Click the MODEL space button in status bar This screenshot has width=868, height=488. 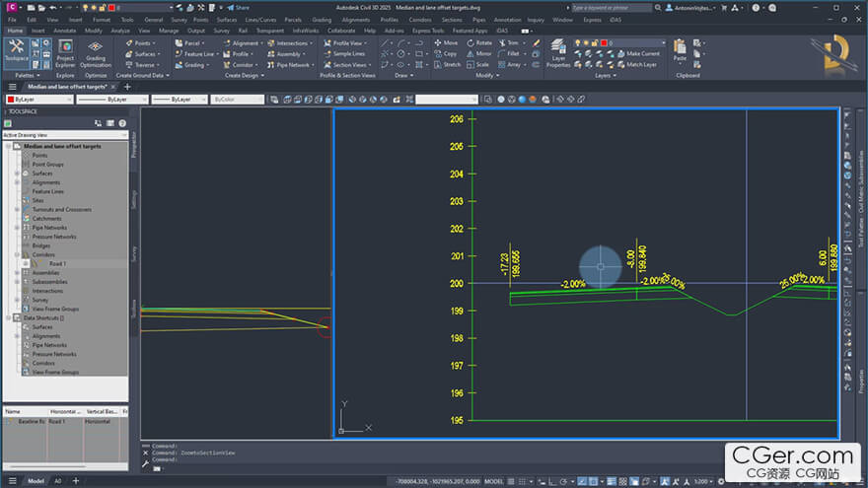[x=493, y=481]
